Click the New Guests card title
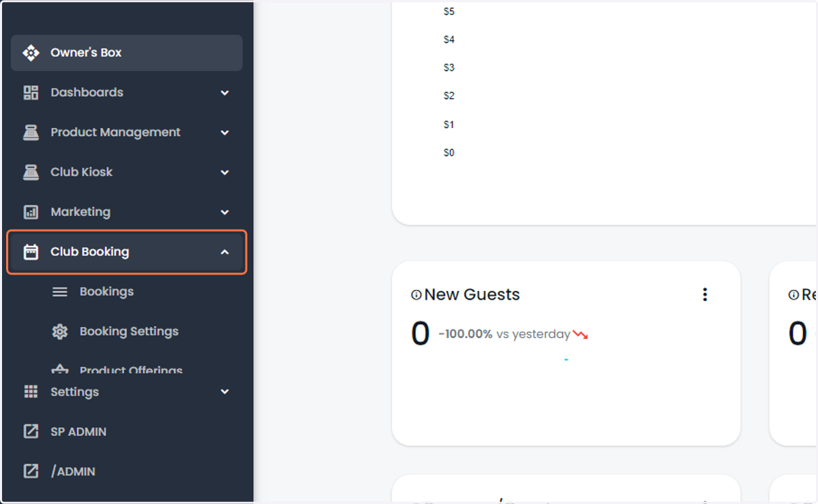The image size is (818, 504). 472,295
